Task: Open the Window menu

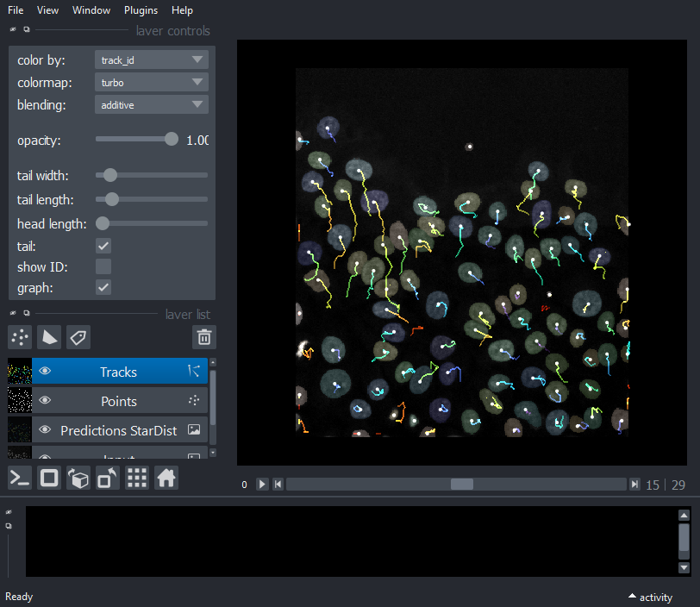Action: 91,10
